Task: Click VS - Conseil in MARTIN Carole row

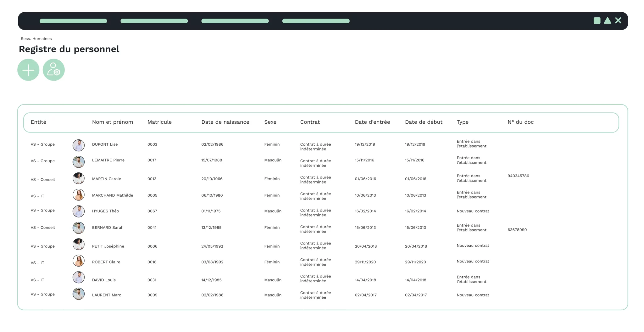Action: [43, 180]
